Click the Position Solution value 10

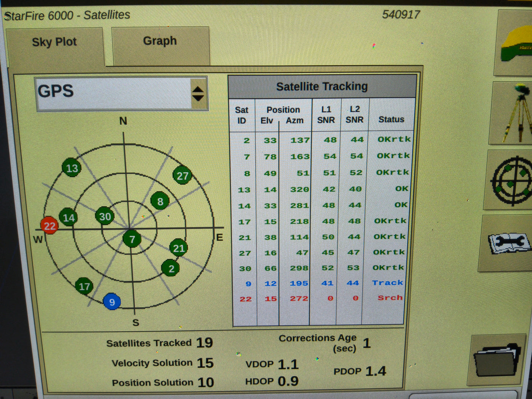point(206,382)
